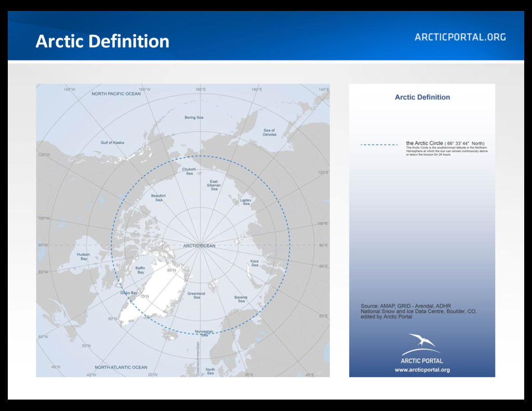Click the 20°W longitude label
Viewport: 532px width, 411px height.
pyautogui.click(x=153, y=375)
